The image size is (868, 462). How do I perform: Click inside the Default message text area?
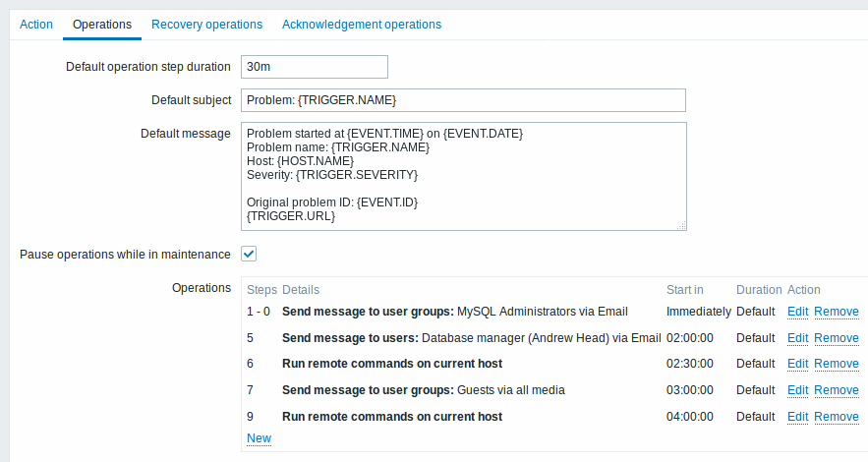464,177
